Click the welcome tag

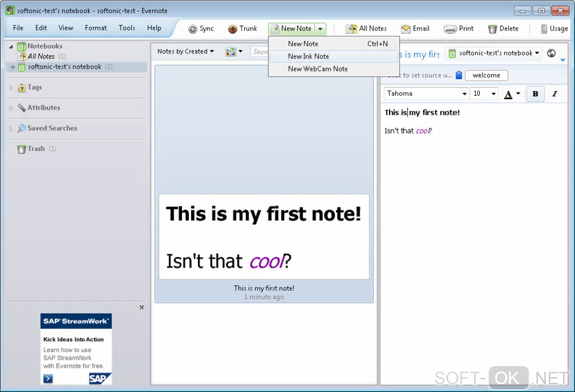pyautogui.click(x=486, y=75)
